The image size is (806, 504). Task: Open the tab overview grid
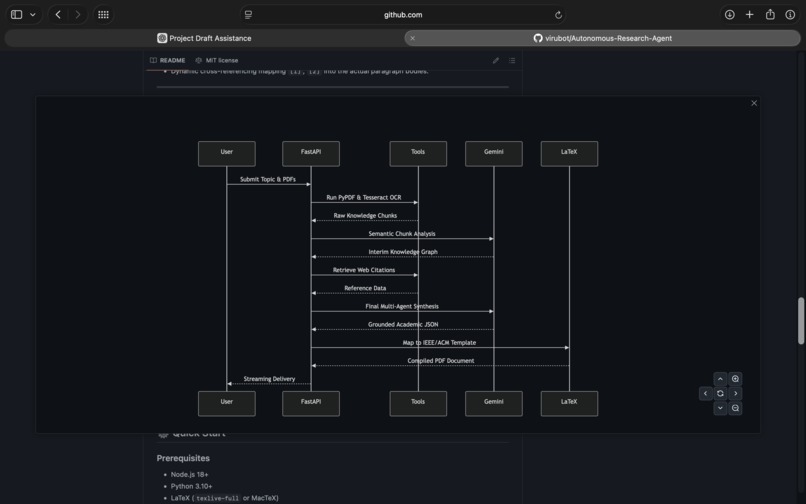point(103,14)
